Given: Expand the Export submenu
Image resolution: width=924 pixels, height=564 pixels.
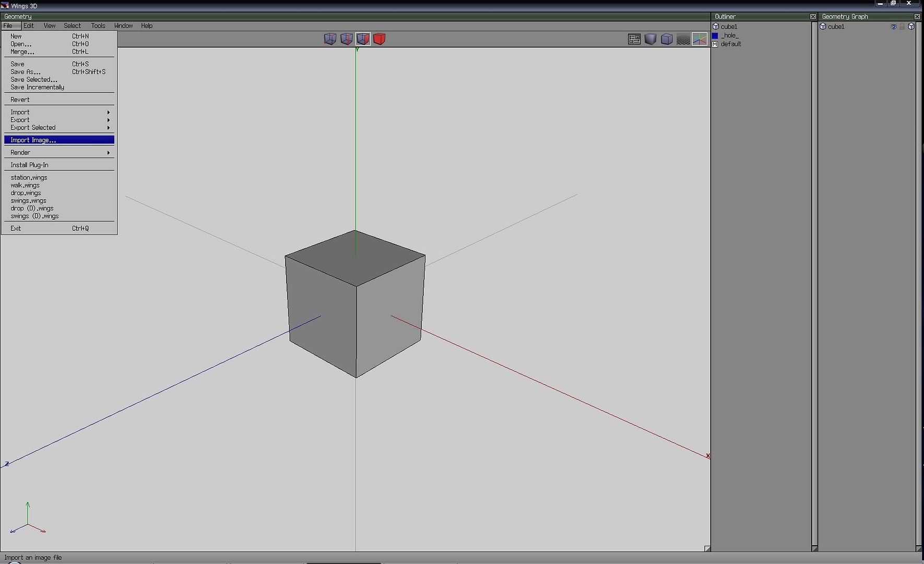Looking at the screenshot, I should [59, 120].
